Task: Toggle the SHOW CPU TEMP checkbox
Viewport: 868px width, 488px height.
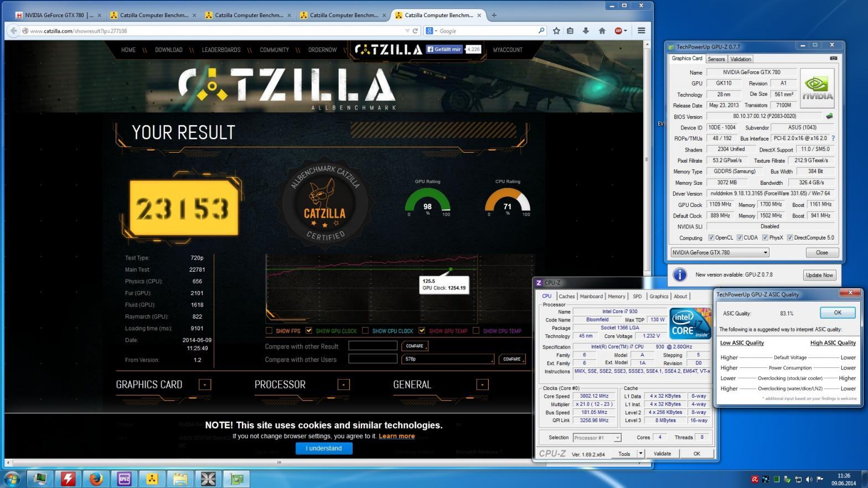Action: click(476, 331)
